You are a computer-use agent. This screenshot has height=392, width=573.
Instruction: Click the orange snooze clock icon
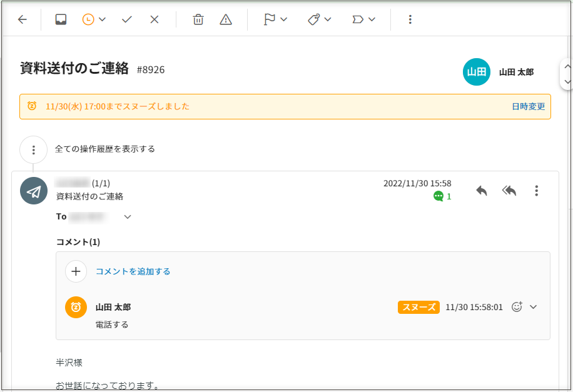pyautogui.click(x=89, y=19)
